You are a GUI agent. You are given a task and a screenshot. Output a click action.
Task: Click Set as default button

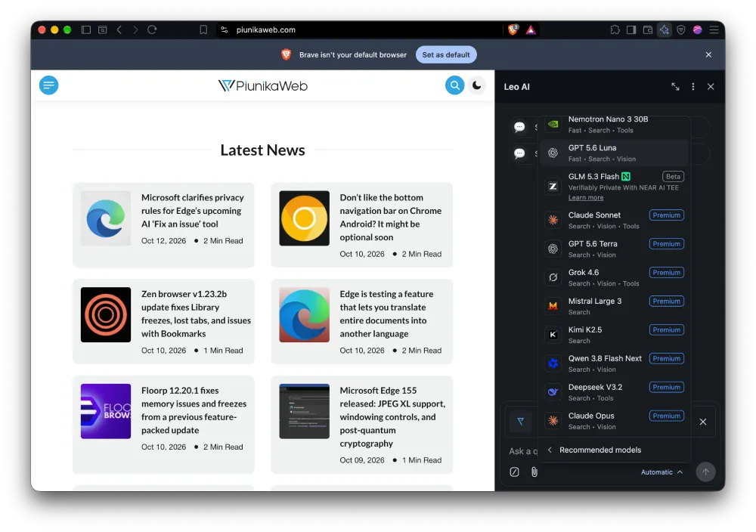[446, 55]
